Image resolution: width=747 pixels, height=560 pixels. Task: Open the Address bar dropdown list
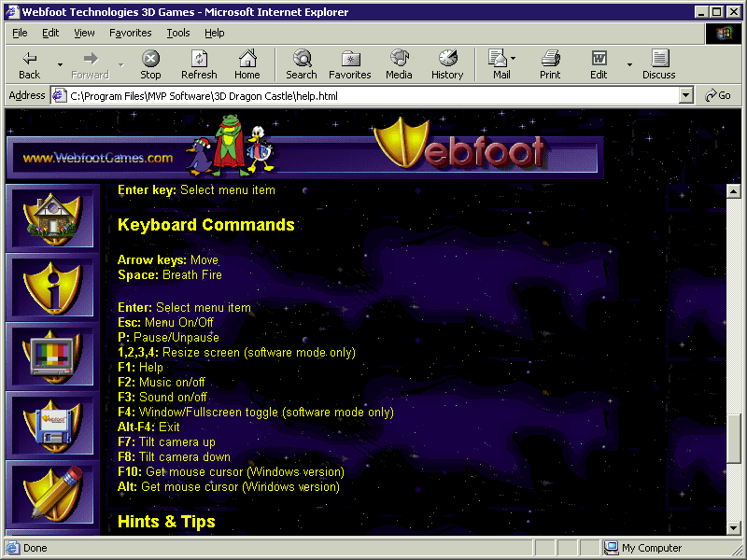685,96
